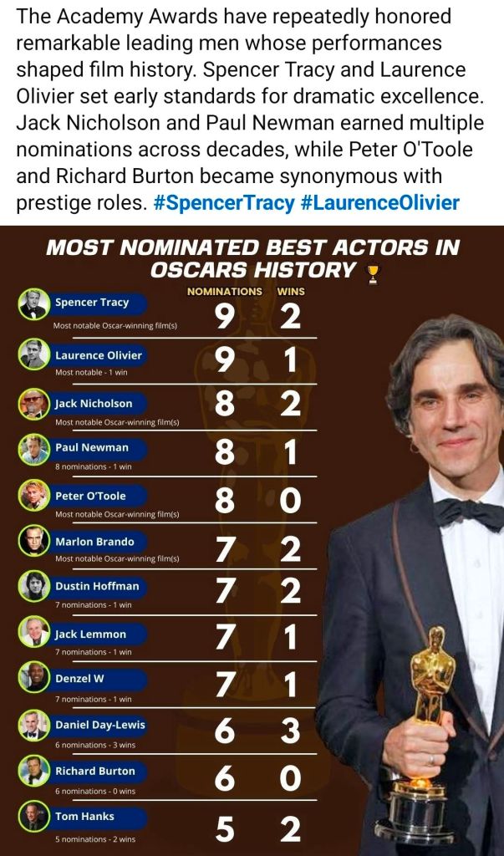This screenshot has height=856, width=504.
Task: Select the Tom Hanks name label
Action: pos(84,816)
